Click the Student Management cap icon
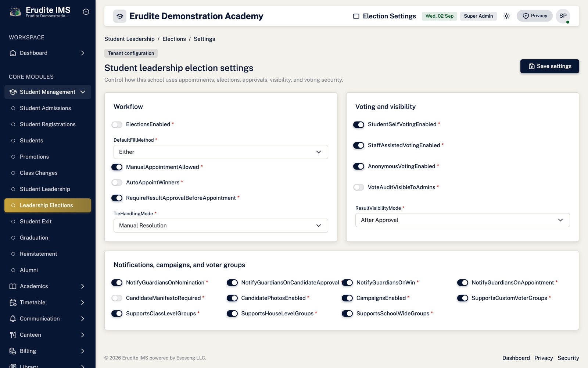 pos(13,92)
